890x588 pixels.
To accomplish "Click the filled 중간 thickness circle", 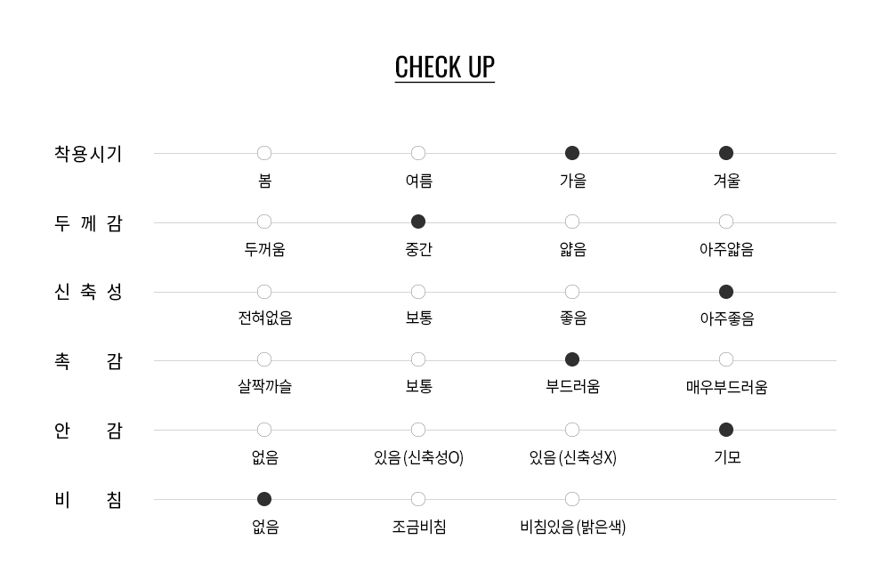I will pos(418,222).
